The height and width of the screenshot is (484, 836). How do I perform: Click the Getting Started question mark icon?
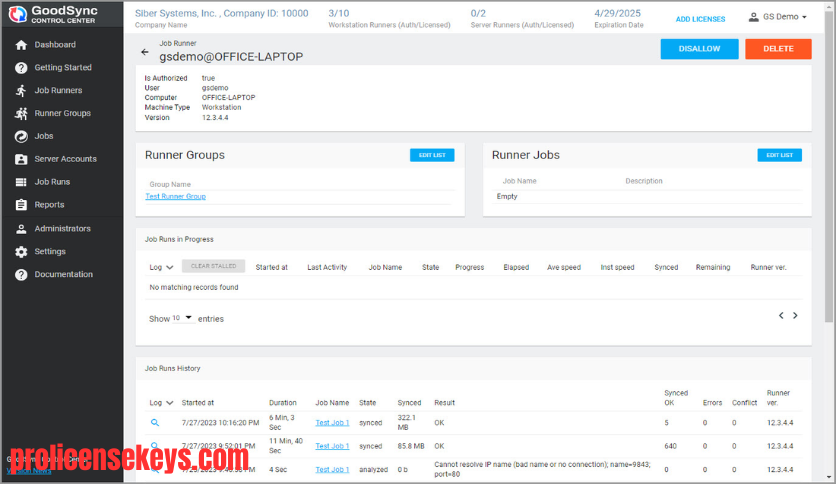point(21,68)
